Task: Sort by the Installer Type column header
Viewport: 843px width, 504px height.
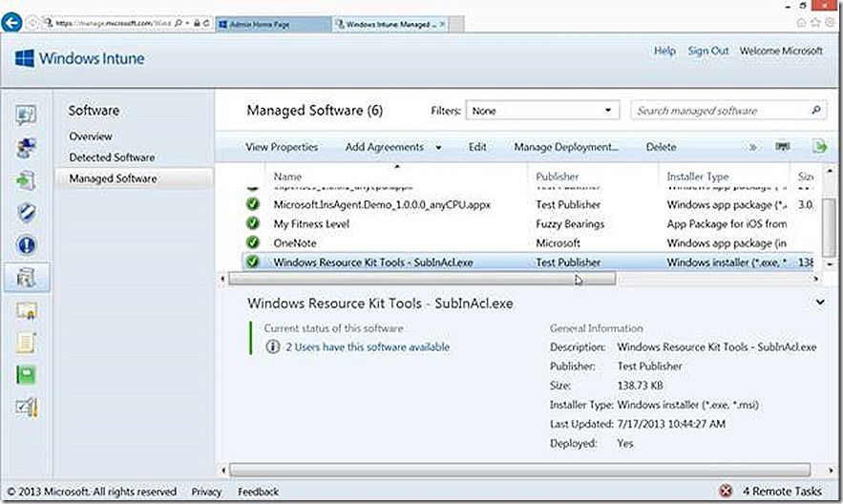Action: pyautogui.click(x=697, y=177)
